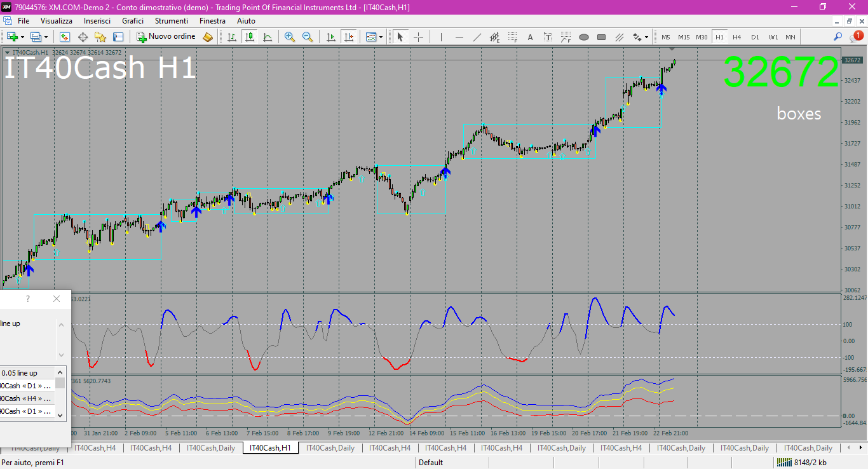The height and width of the screenshot is (469, 868).
Task: Select the 40Cash «H4» list row
Action: point(27,398)
